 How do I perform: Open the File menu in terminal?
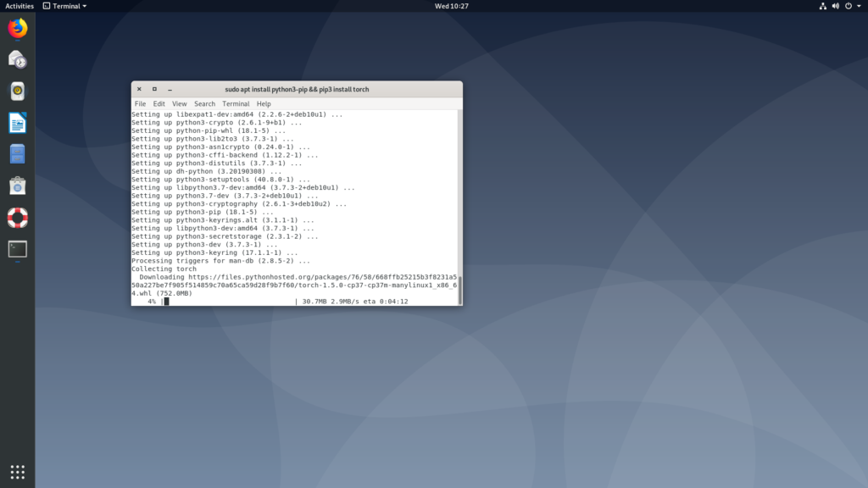coord(140,103)
